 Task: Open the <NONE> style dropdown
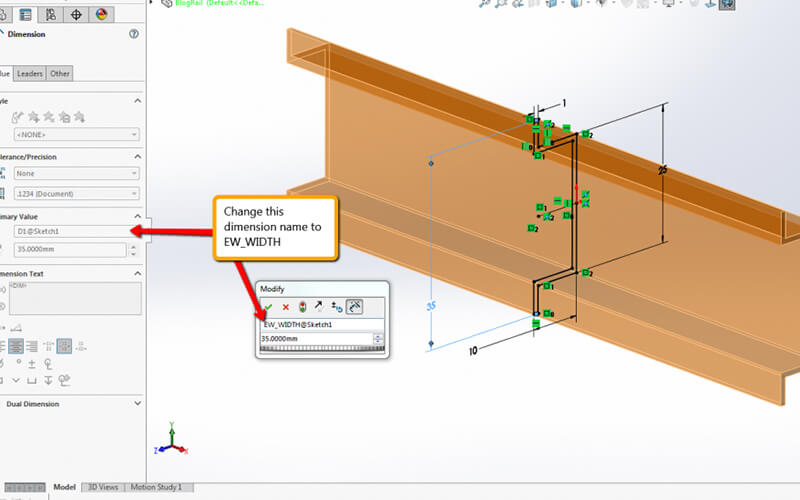coord(77,135)
